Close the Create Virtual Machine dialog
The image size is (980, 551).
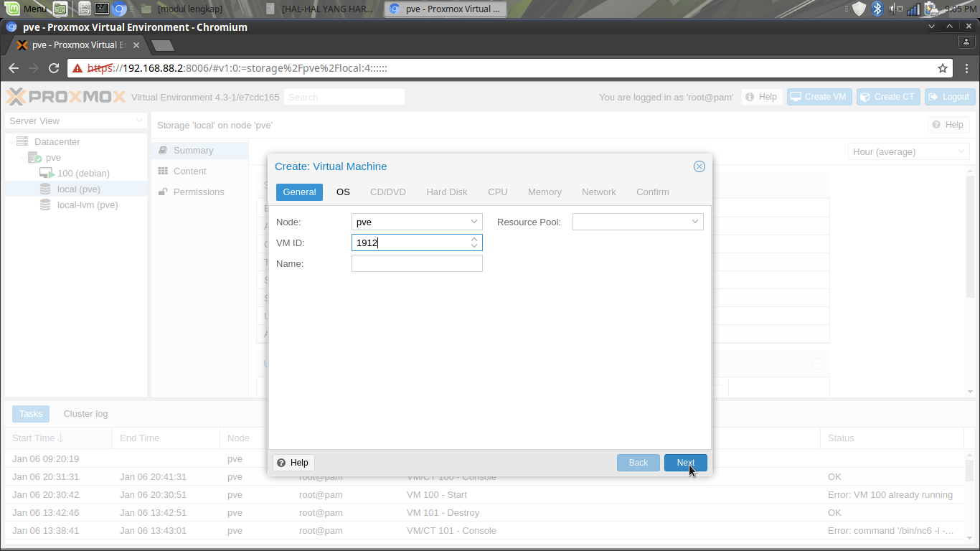(699, 166)
